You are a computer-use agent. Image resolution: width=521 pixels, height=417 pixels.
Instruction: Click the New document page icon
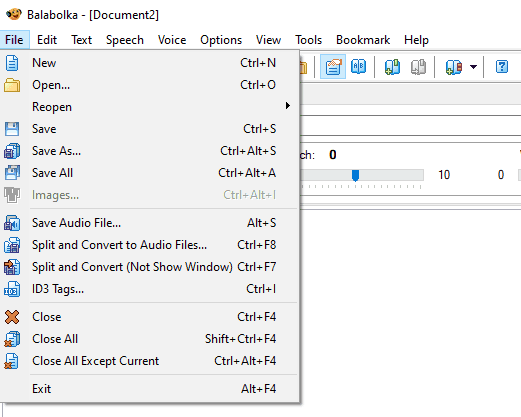click(x=12, y=63)
